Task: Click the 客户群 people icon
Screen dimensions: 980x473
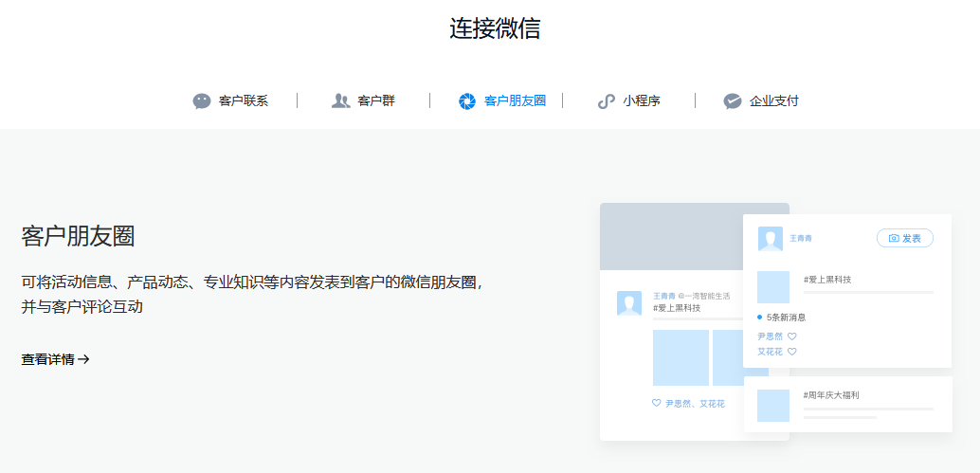Action: pyautogui.click(x=340, y=100)
